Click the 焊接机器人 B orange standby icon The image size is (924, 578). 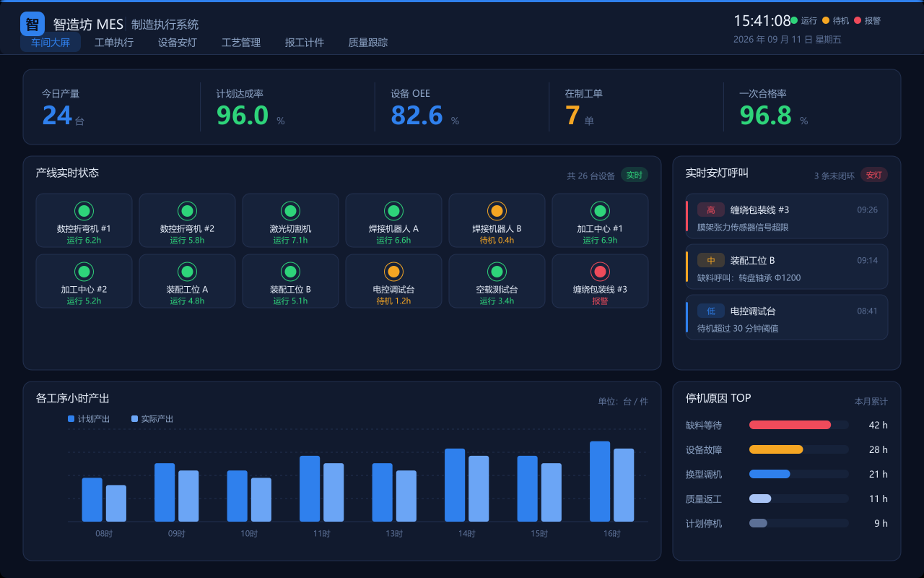[x=497, y=211]
